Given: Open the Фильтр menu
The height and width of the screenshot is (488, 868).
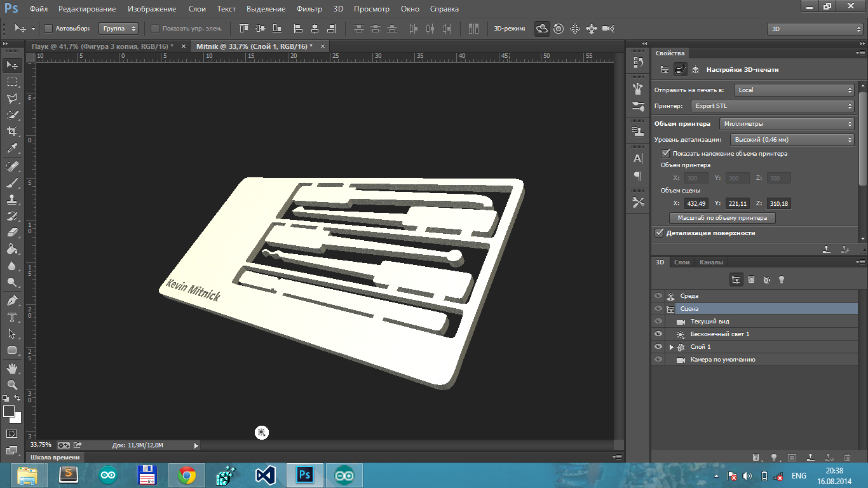Looking at the screenshot, I should [309, 9].
